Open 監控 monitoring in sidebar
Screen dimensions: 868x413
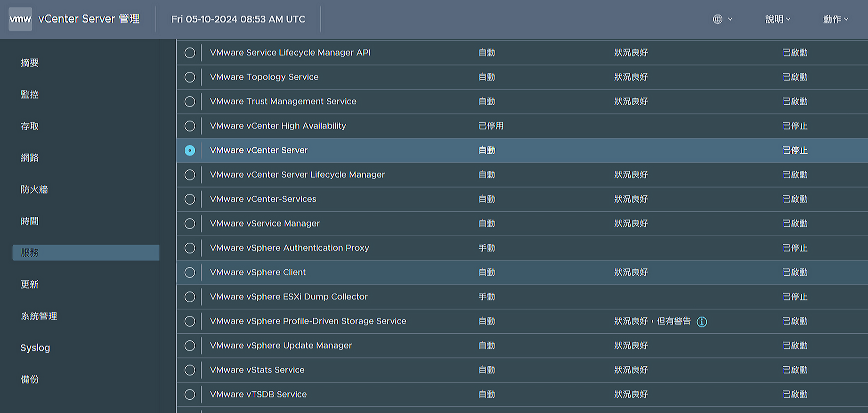pyautogui.click(x=30, y=94)
